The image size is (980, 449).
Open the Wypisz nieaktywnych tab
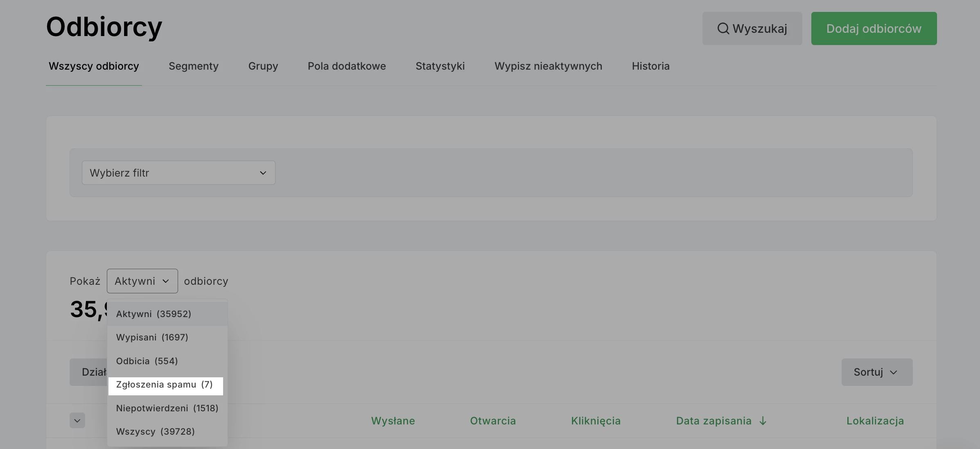click(x=548, y=66)
